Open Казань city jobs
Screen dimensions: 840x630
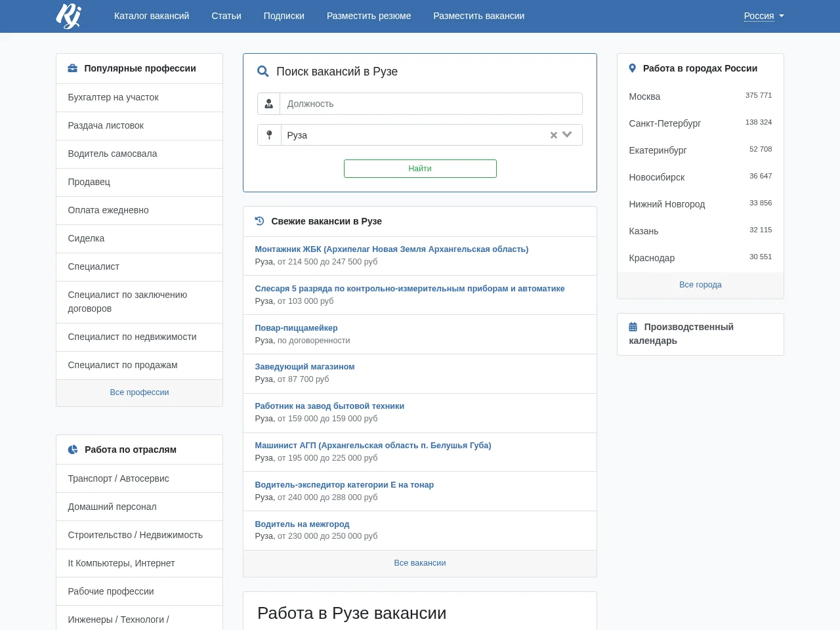point(644,231)
